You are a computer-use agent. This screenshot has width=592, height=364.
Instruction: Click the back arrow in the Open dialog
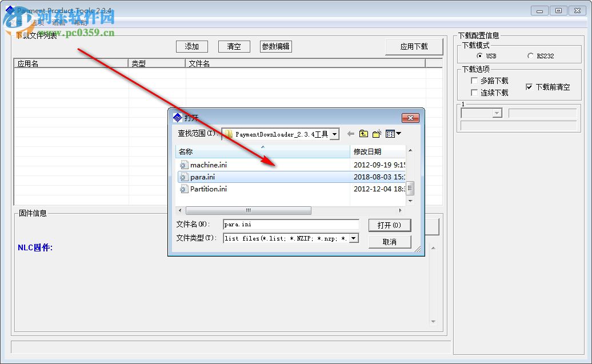[x=351, y=134]
